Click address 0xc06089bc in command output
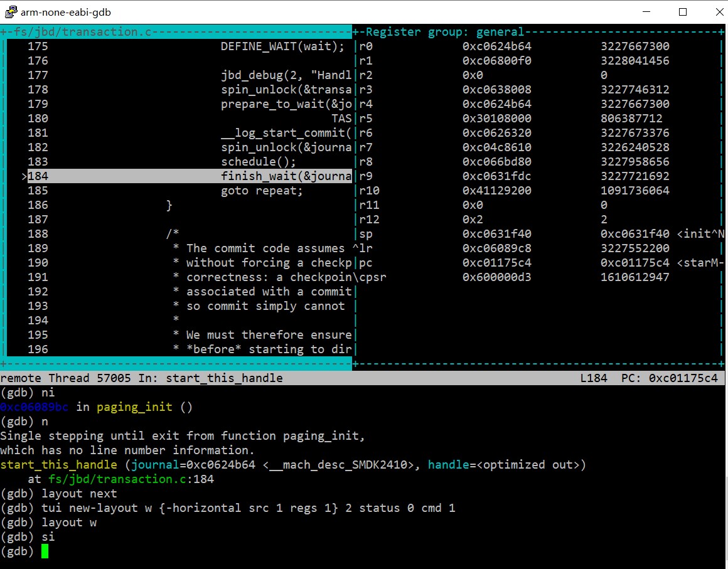 [35, 407]
